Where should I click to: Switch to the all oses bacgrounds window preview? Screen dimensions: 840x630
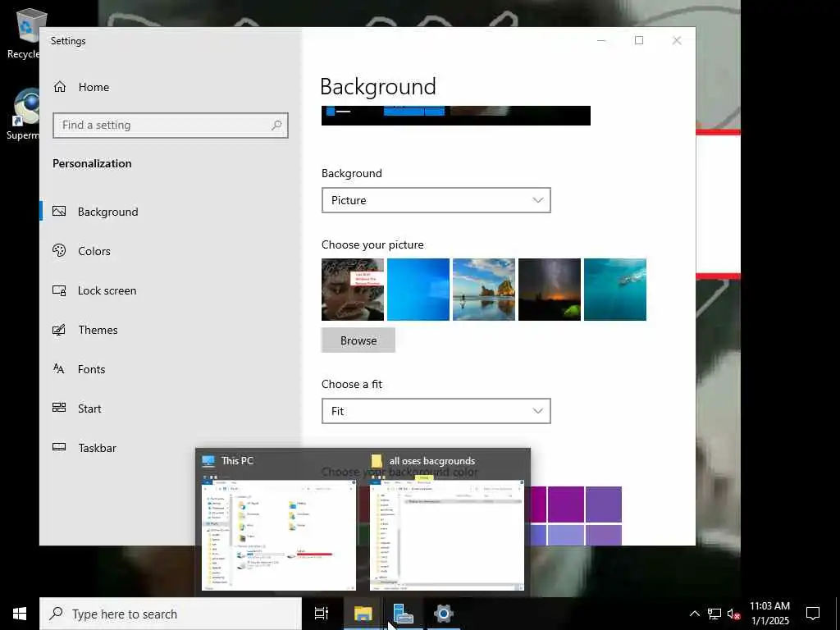[x=447, y=535]
